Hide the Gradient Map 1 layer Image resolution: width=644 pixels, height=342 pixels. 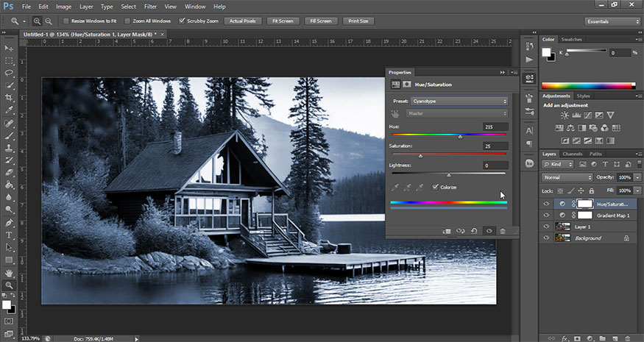point(546,215)
